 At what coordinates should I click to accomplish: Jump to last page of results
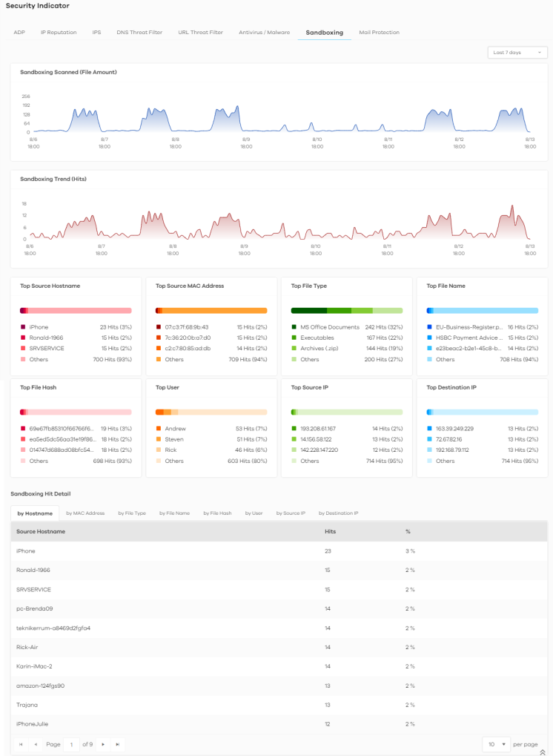(117, 744)
